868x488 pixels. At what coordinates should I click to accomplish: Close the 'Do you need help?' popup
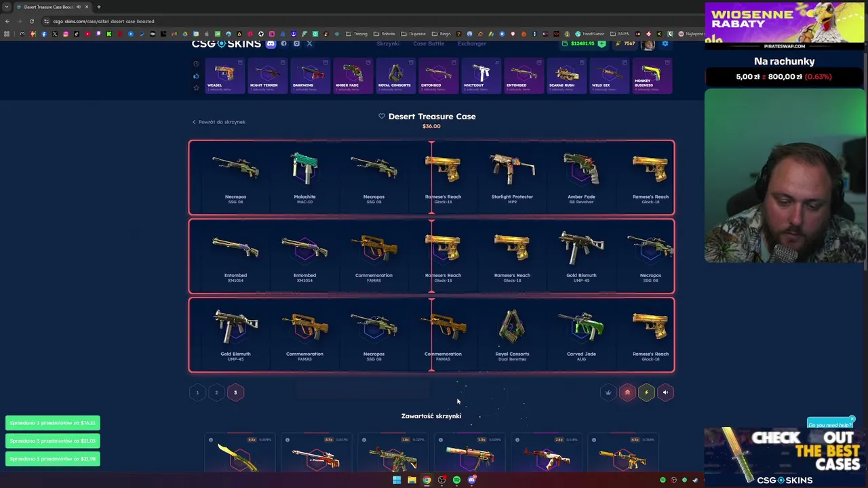(852, 419)
